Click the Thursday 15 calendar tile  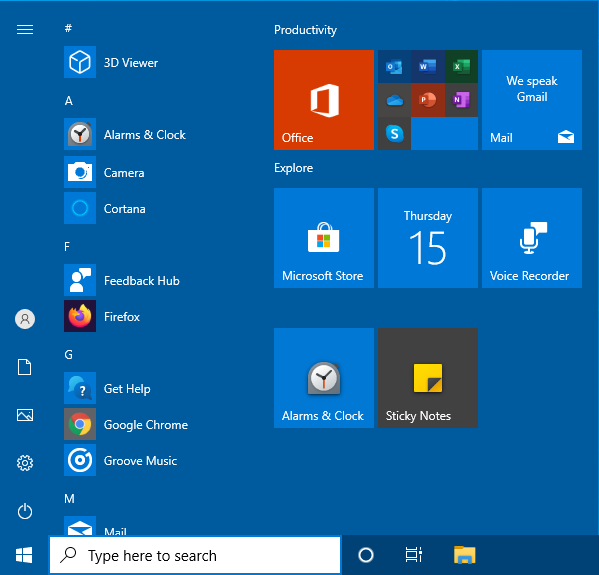428,238
